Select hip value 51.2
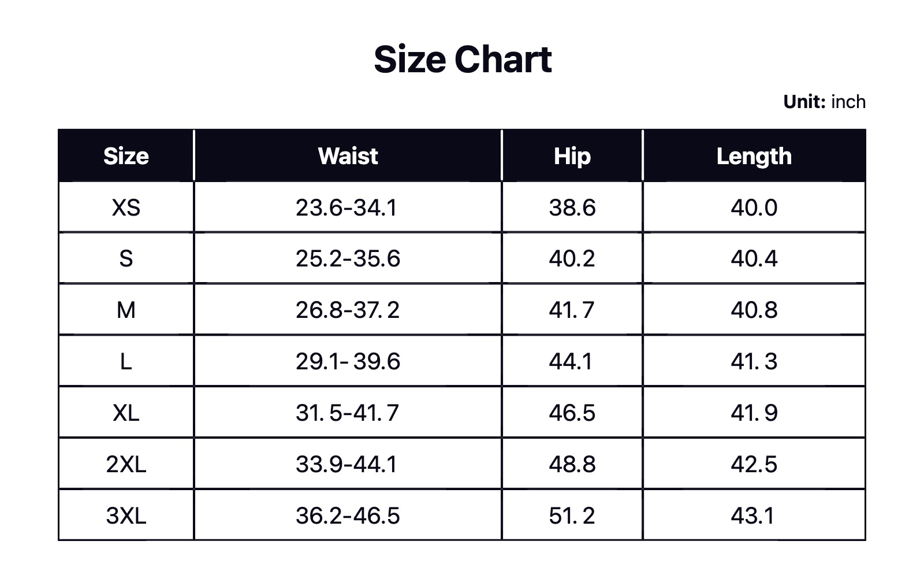This screenshot has width=924, height=578. [x=572, y=516]
